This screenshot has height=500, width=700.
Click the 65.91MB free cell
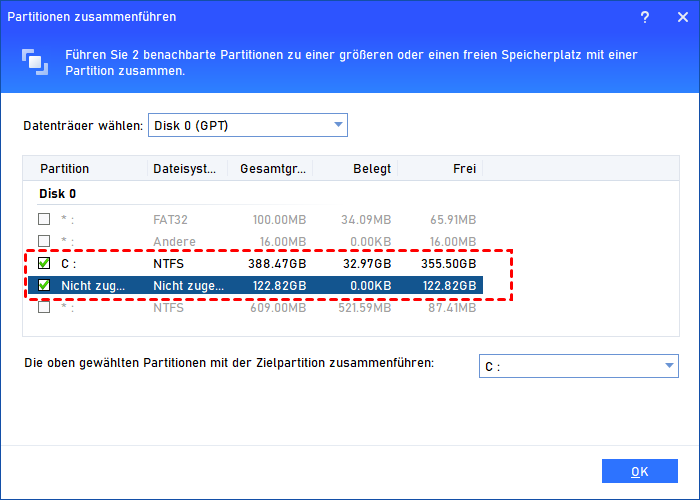pos(453,220)
